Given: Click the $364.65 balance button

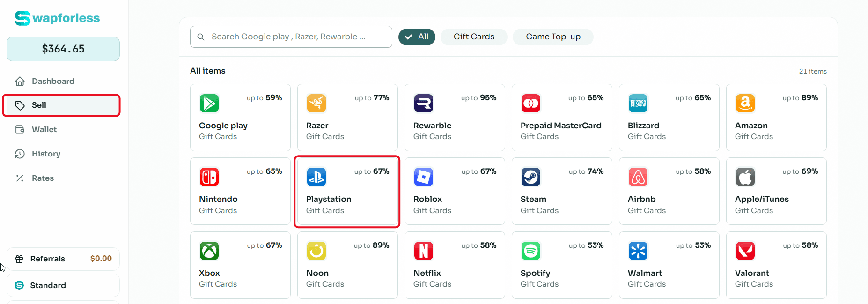Looking at the screenshot, I should [63, 49].
